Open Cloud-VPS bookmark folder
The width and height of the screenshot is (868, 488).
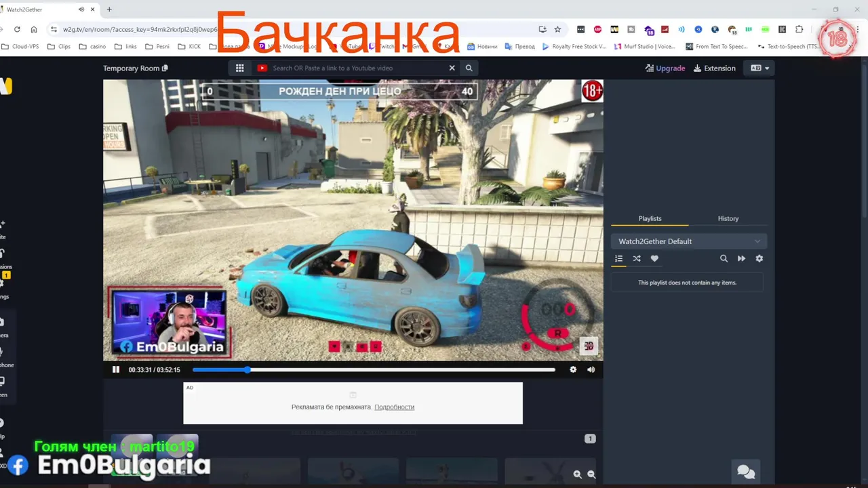[x=22, y=47]
